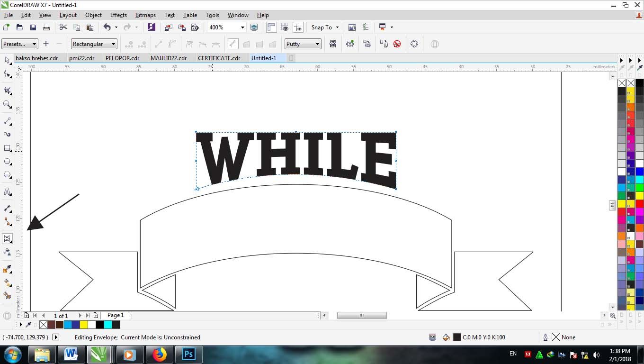The height and width of the screenshot is (364, 644).
Task: Click Convert to Curves icon
Action: pos(414,44)
